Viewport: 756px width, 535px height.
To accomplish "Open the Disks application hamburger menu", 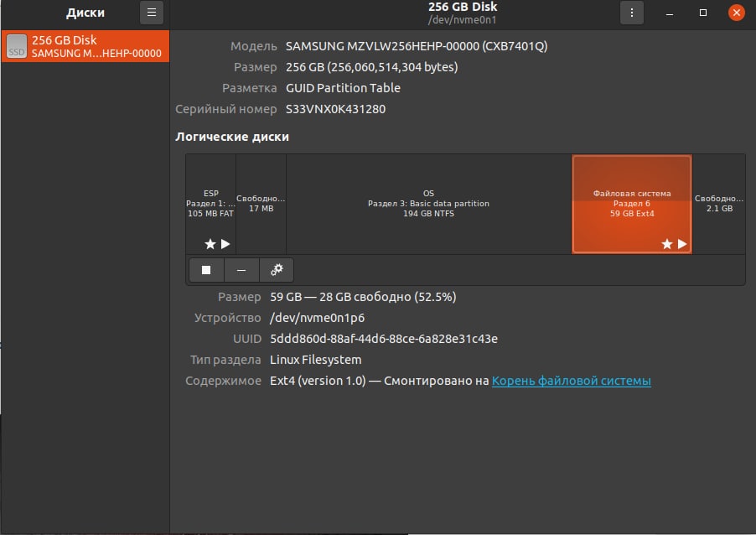I will click(x=152, y=13).
